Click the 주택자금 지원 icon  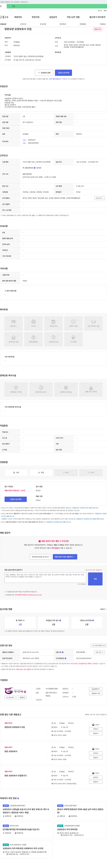[x=14, y=339]
